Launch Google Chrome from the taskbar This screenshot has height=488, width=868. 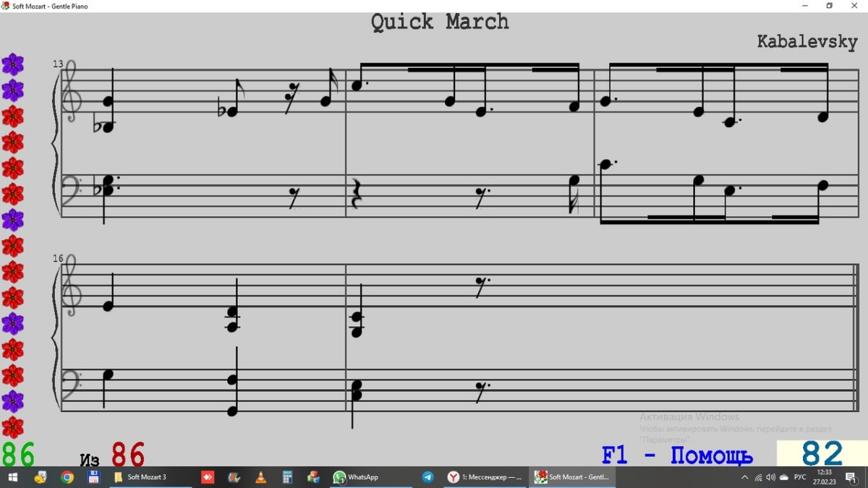click(67, 477)
